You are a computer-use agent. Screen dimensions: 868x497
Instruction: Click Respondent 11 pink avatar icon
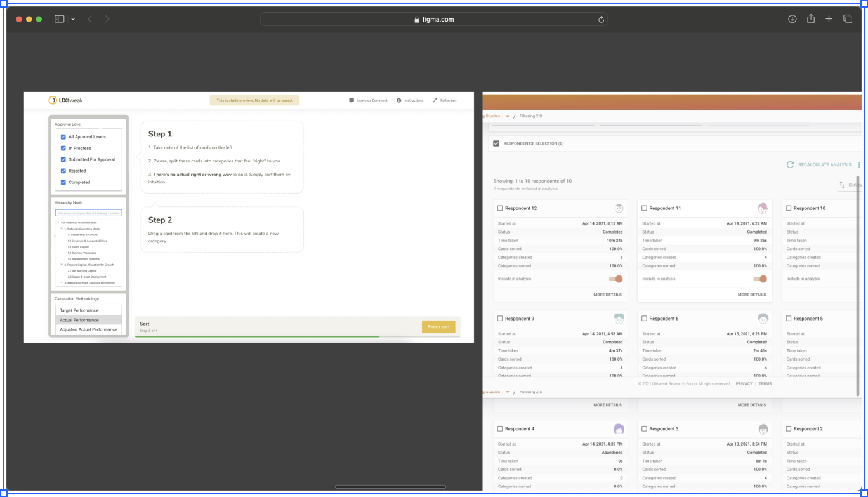[x=763, y=208]
